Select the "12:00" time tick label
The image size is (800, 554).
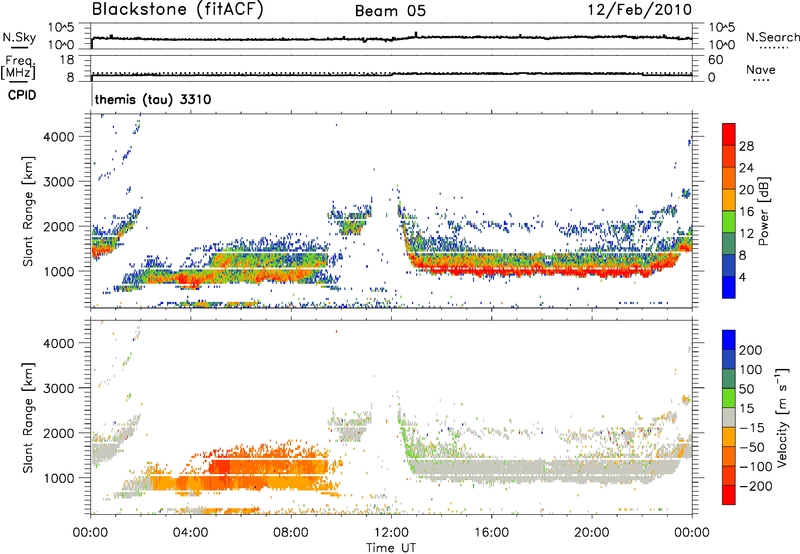391,533
